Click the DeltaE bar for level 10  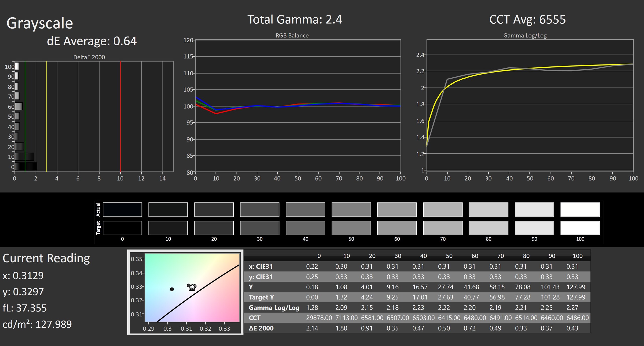(24, 157)
